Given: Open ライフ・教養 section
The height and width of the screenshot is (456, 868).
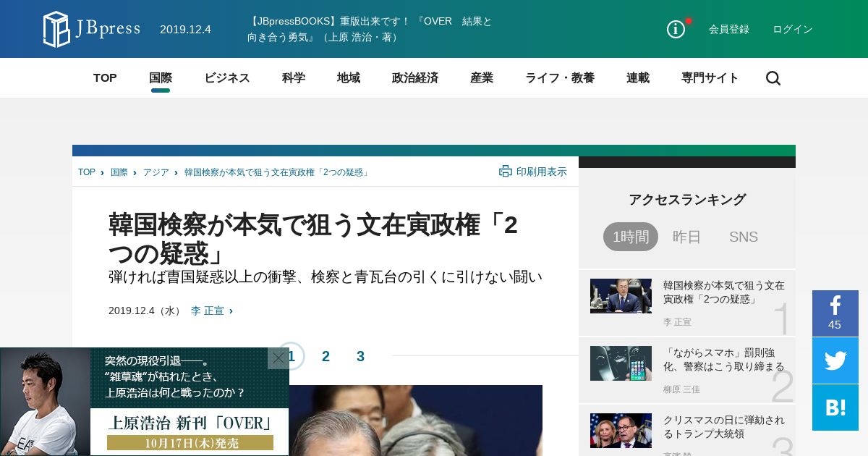Looking at the screenshot, I should [x=560, y=78].
